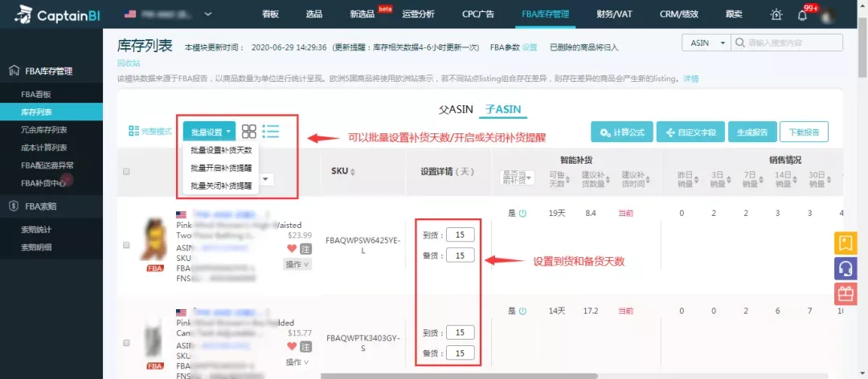
Task: Select 批量关闭补货提醒 menu option
Action: point(221,185)
